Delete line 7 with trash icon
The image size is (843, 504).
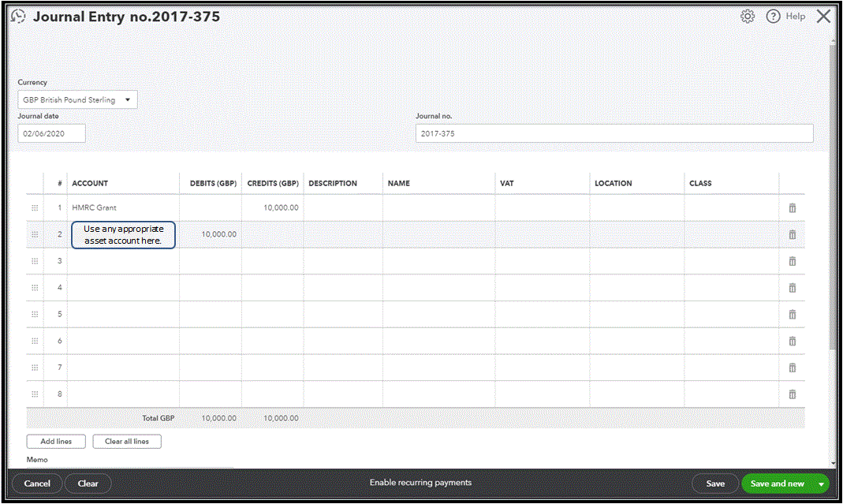coord(792,368)
